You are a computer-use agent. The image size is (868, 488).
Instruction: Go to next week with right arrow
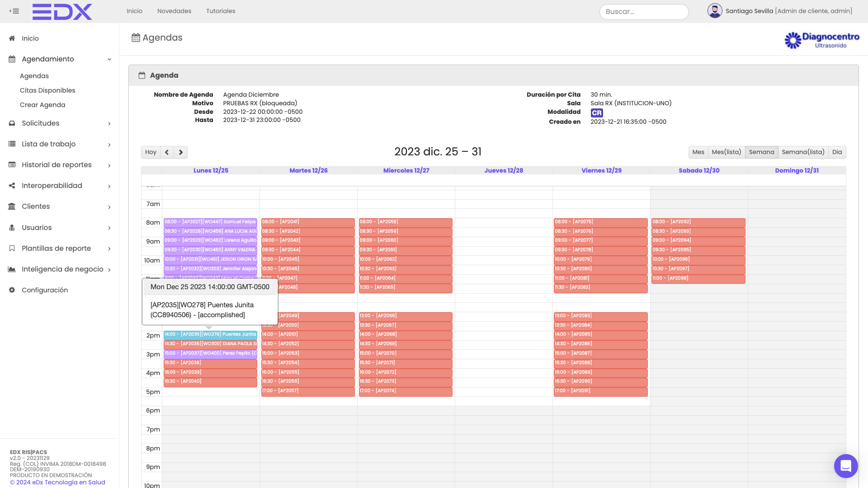(x=181, y=152)
